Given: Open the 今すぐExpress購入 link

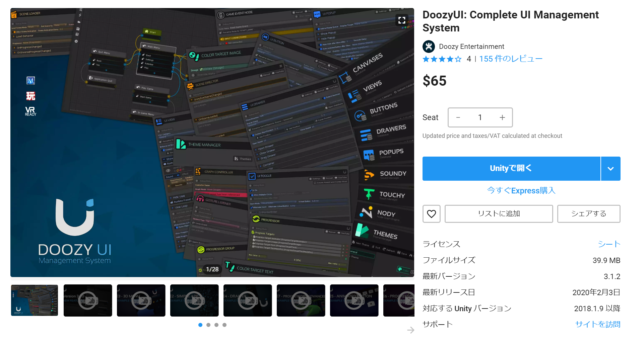Looking at the screenshot, I should tap(521, 190).
